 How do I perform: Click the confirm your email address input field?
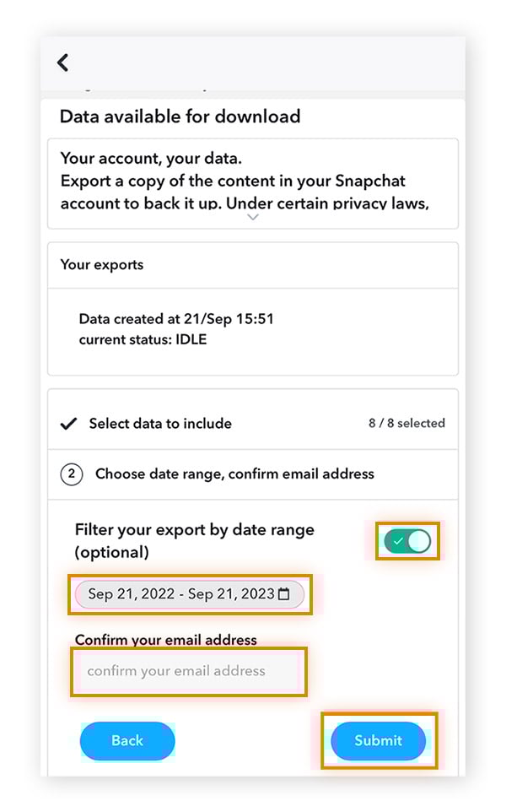(x=188, y=671)
